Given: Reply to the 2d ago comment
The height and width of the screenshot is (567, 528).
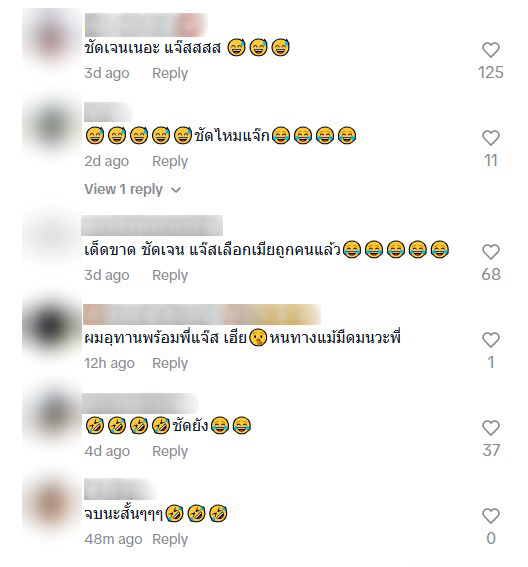Looking at the screenshot, I should (170, 161).
